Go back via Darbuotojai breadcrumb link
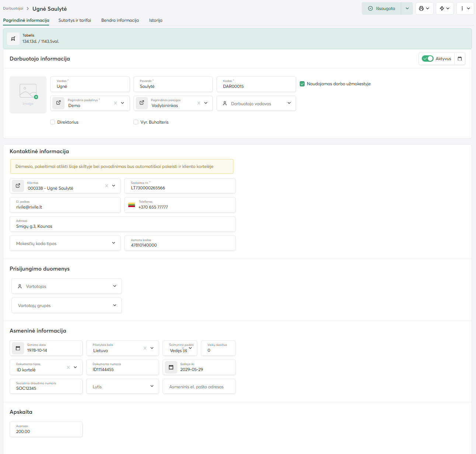The image size is (476, 454). pos(13,8)
